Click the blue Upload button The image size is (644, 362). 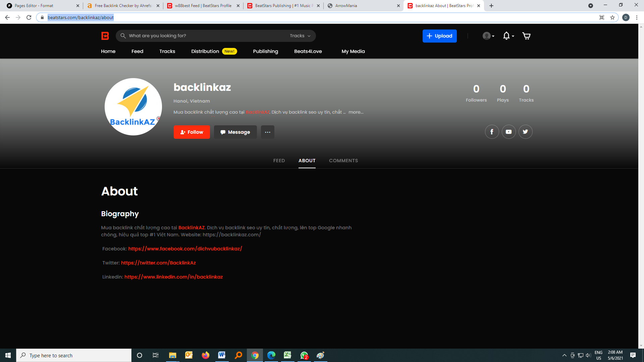click(x=439, y=36)
